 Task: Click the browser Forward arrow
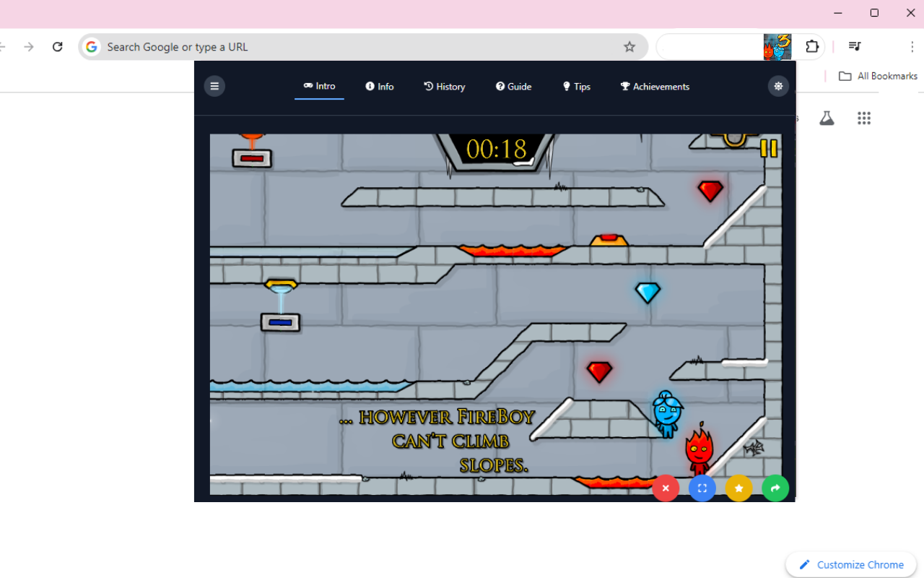click(29, 47)
